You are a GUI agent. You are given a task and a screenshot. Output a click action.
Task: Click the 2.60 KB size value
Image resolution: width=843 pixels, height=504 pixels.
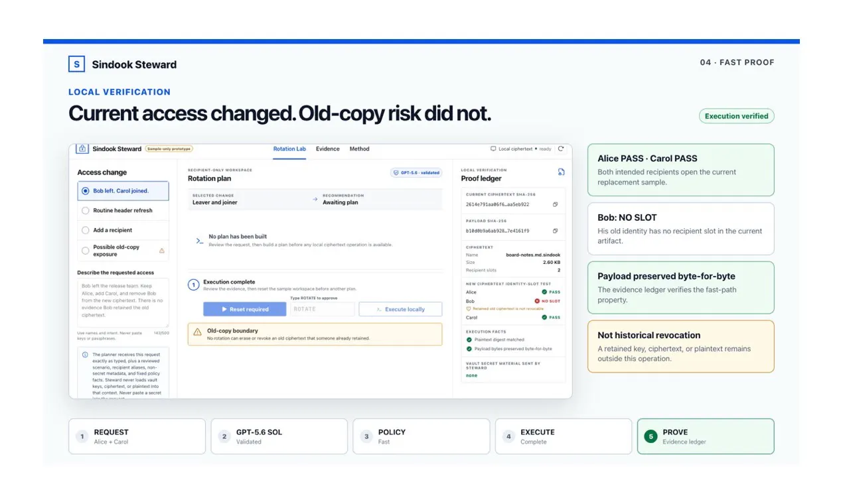pos(552,263)
